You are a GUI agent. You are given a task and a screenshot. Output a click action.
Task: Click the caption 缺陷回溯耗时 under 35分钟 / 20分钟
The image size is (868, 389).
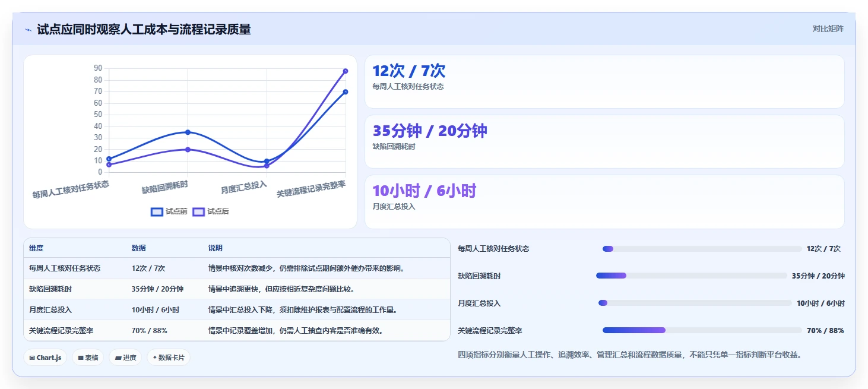coord(394,147)
